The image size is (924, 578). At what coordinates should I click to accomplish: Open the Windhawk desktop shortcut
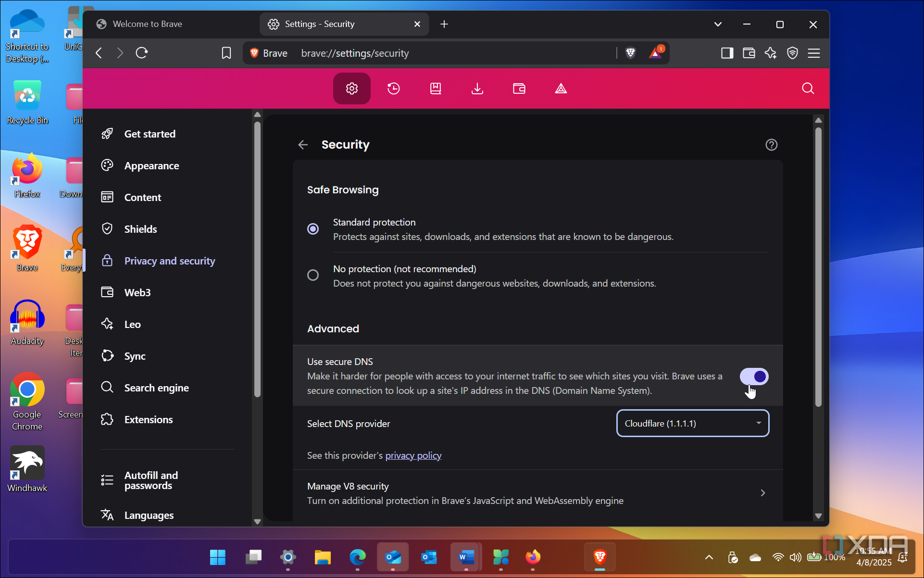click(x=27, y=469)
